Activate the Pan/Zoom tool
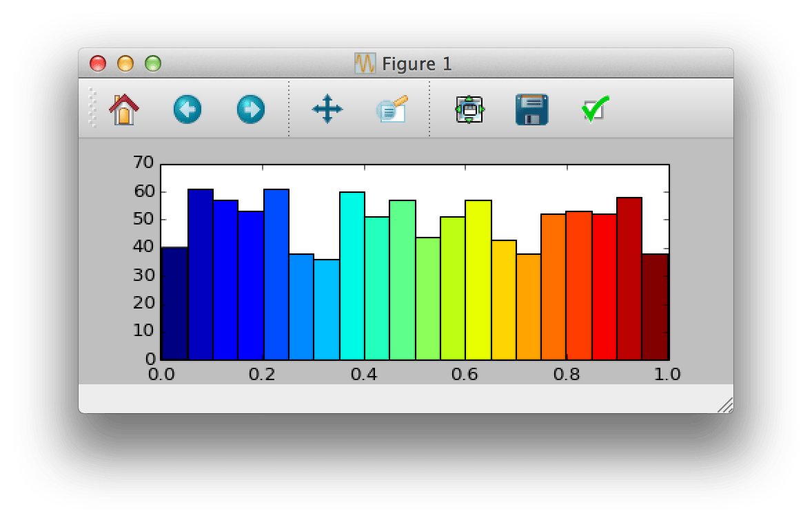812x522 pixels. pos(327,108)
